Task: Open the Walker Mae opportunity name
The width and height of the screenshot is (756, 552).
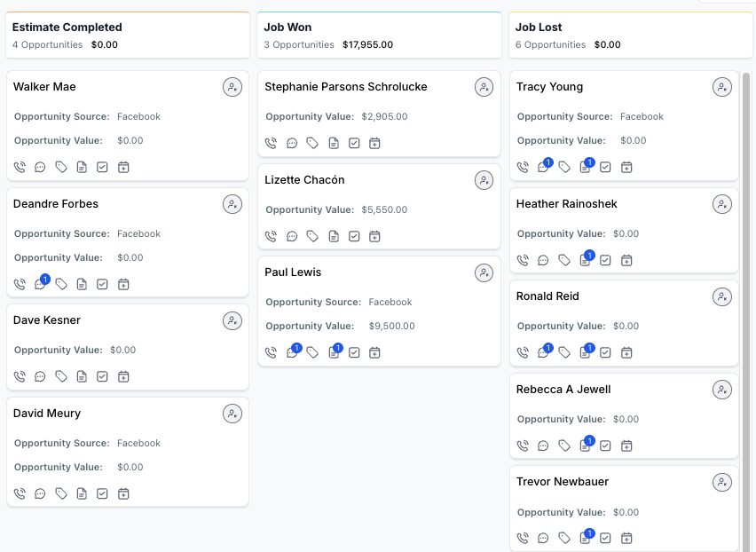Action: (44, 87)
